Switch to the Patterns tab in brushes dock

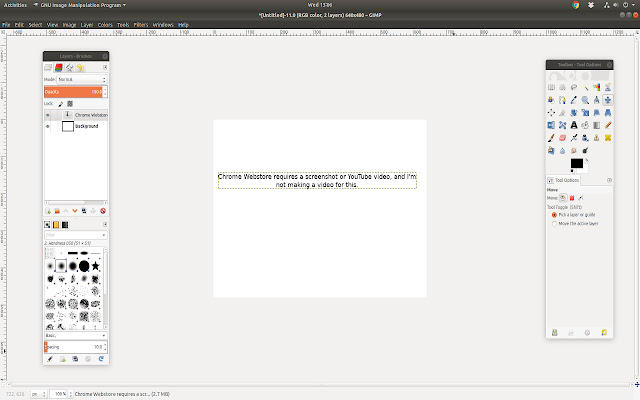(x=56, y=225)
